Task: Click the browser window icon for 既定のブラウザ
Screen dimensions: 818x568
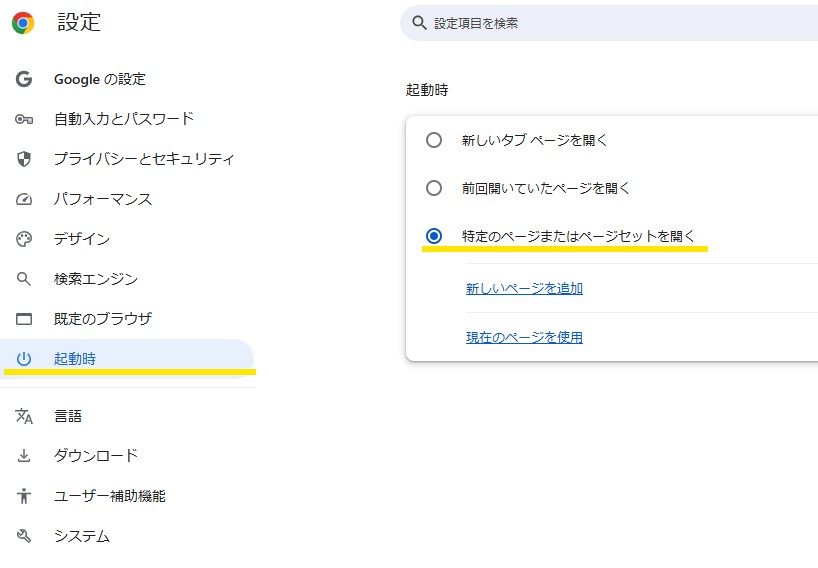Action: click(x=24, y=319)
